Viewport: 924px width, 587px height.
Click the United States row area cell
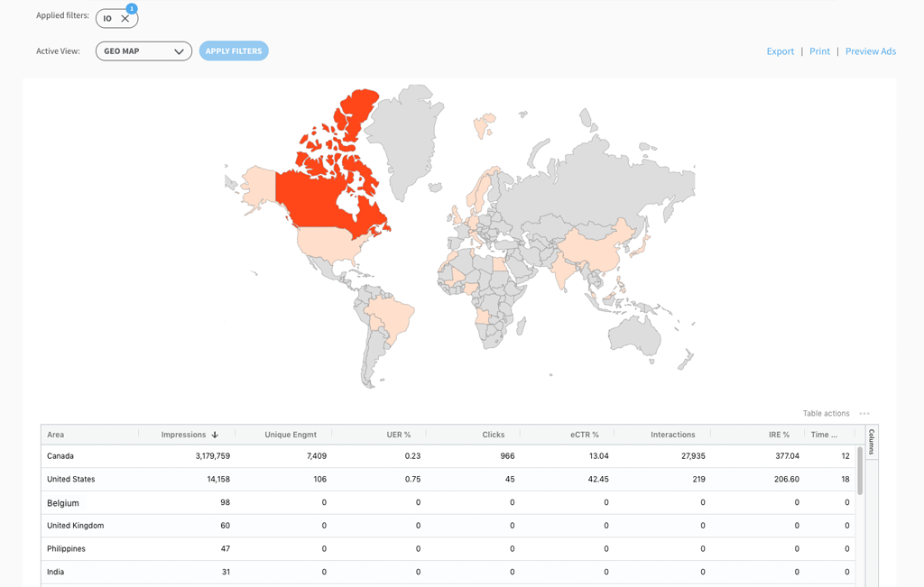[x=70, y=480]
